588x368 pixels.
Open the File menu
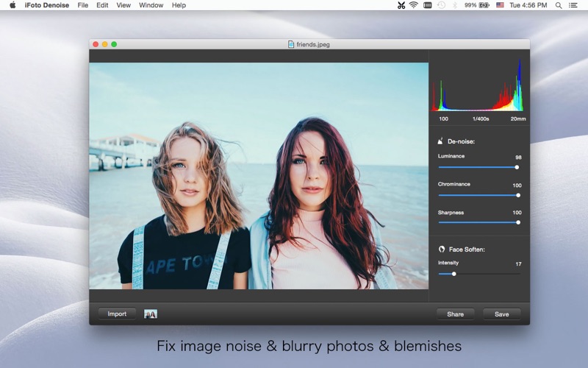click(83, 5)
